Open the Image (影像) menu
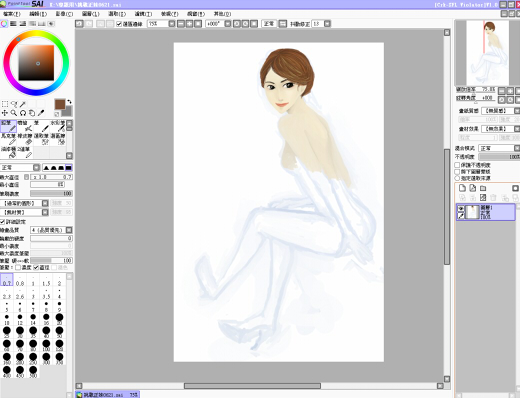 pos(64,14)
